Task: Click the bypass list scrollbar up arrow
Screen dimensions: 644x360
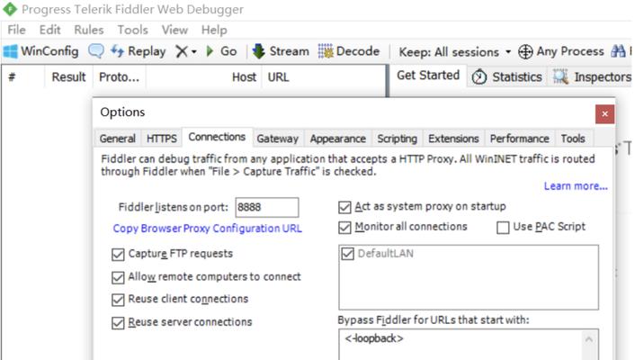Action: point(589,339)
